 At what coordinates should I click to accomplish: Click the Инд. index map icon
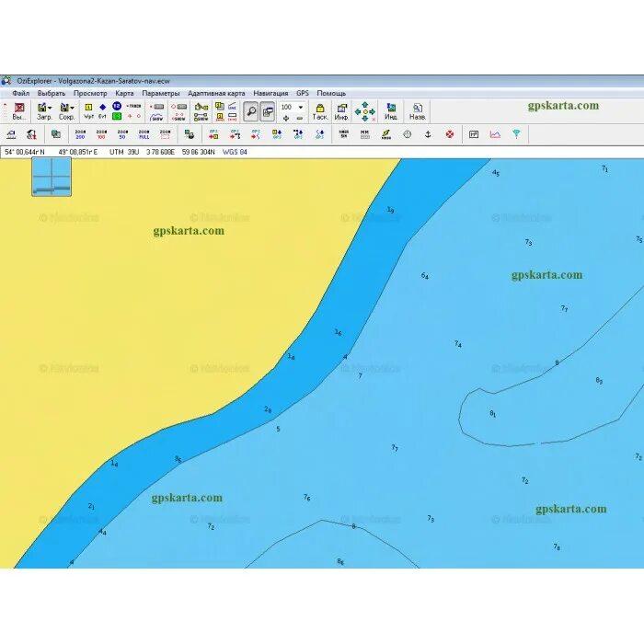(391, 111)
